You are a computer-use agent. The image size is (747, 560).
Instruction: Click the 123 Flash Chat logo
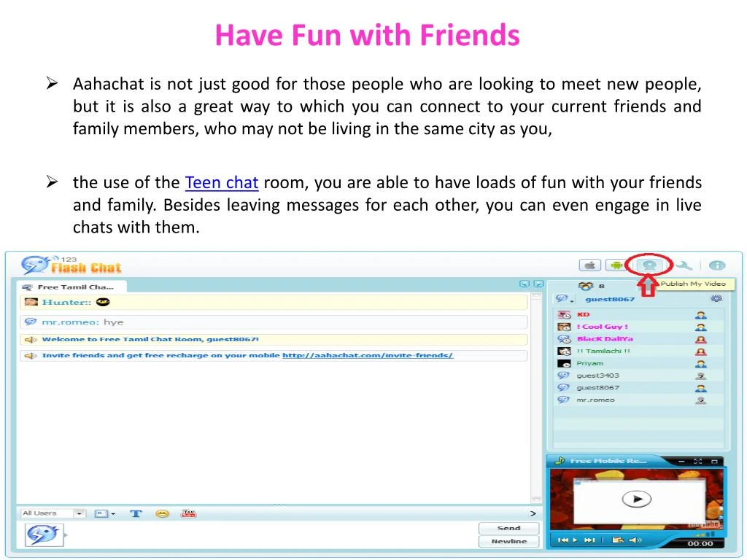click(x=71, y=265)
